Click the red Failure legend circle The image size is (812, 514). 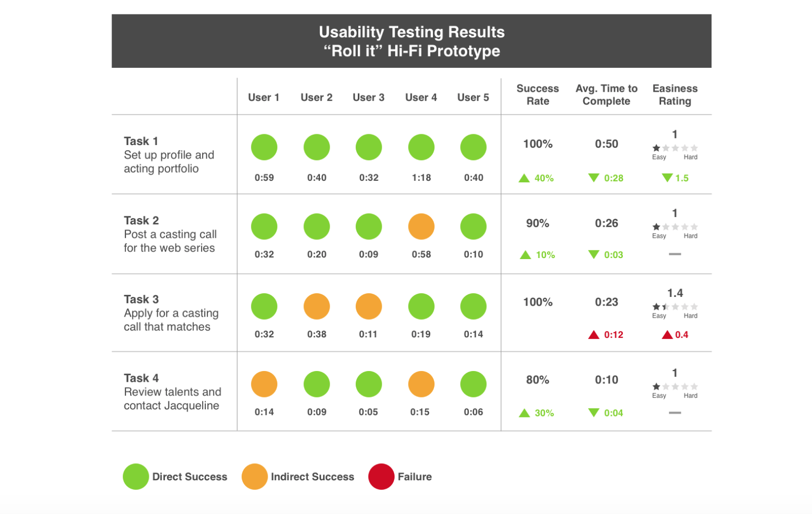coord(381,477)
